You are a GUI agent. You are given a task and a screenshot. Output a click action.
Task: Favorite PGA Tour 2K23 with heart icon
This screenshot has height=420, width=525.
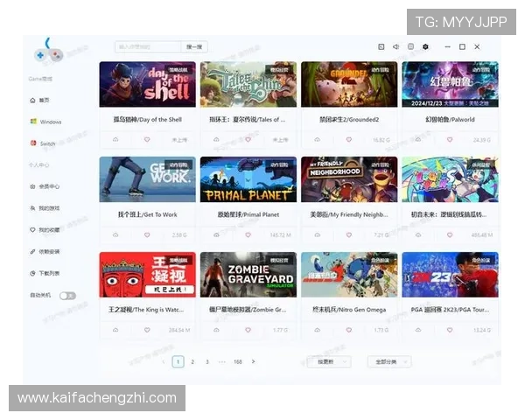point(450,330)
